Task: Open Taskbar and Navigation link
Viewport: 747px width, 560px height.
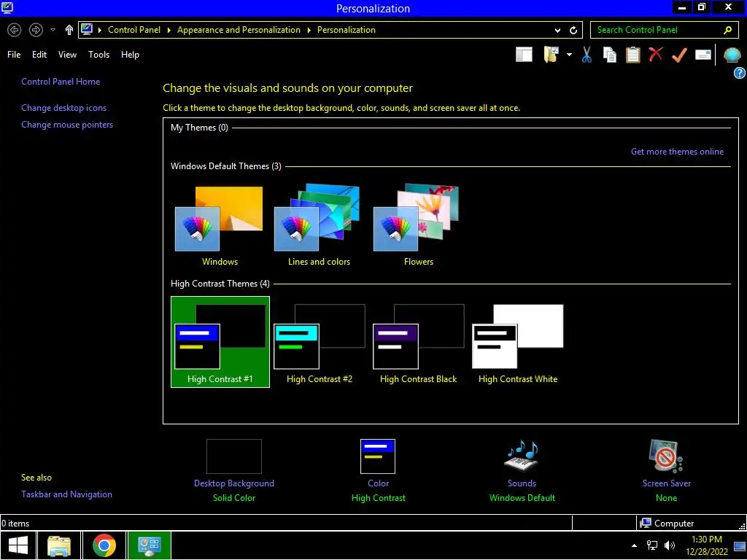Action: coord(66,494)
